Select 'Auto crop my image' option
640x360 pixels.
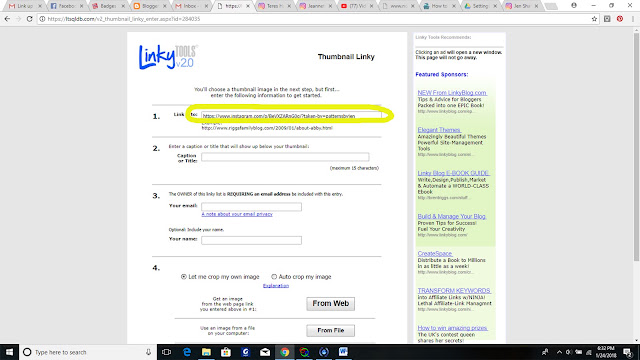pos(274,277)
